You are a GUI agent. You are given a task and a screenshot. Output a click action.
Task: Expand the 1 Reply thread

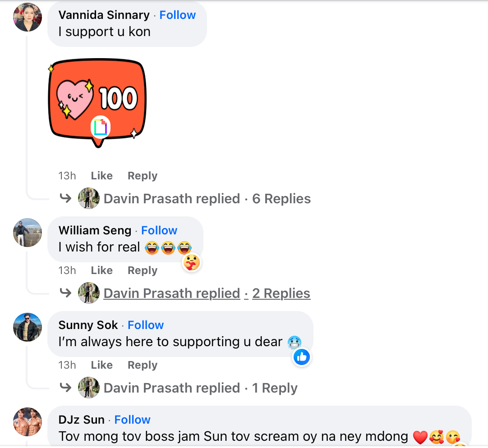[274, 388]
